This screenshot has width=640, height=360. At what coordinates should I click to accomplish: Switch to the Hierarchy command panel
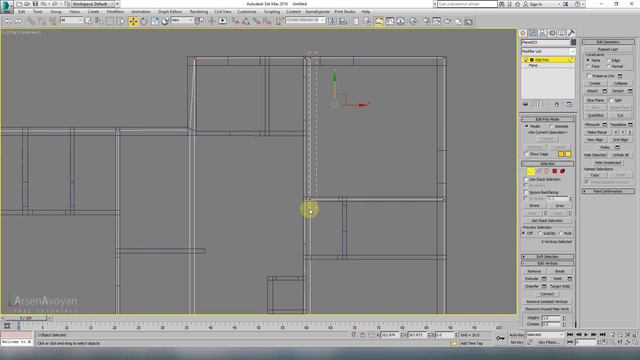pos(542,33)
